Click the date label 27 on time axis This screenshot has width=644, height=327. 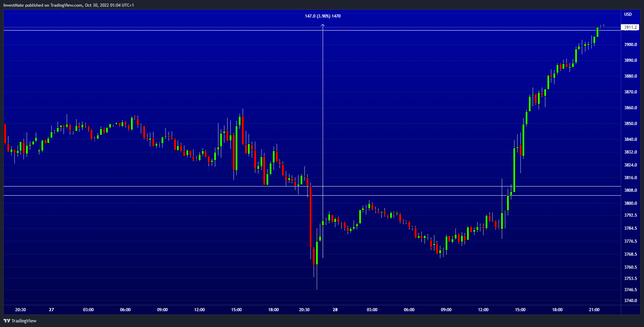point(52,310)
